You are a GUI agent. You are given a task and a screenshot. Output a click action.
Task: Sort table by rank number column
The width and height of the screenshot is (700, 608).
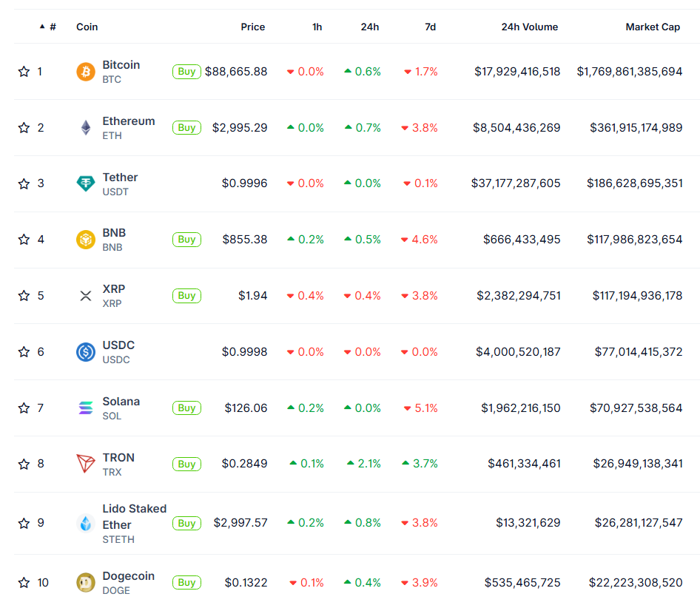pos(52,27)
